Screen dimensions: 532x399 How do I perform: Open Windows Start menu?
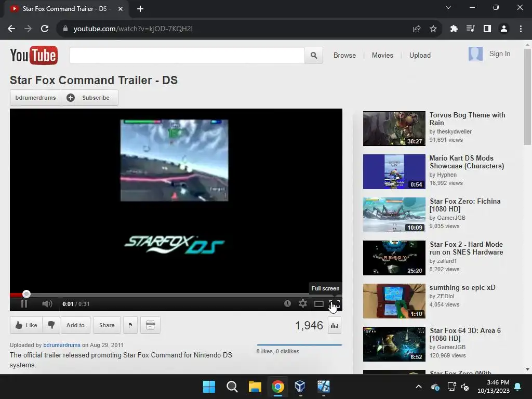coord(209,387)
